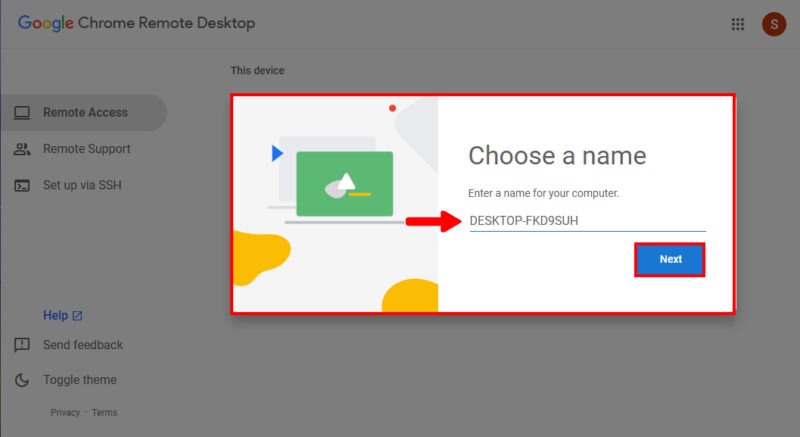This screenshot has height=437, width=800.
Task: Open the Help link
Action: pyautogui.click(x=56, y=315)
